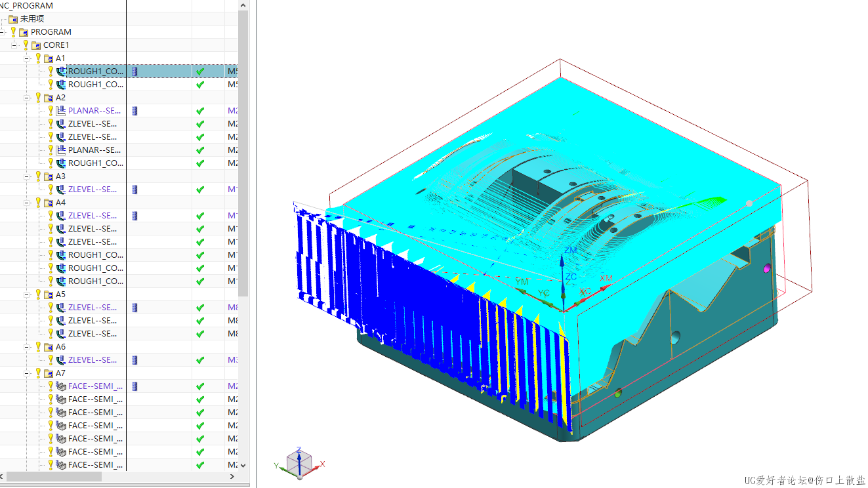The image size is (868, 488).
Task: Collapse the A3 program group
Action: (27, 176)
